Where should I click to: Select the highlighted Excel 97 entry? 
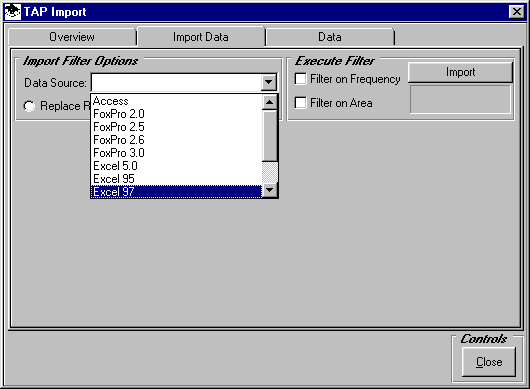(176, 192)
